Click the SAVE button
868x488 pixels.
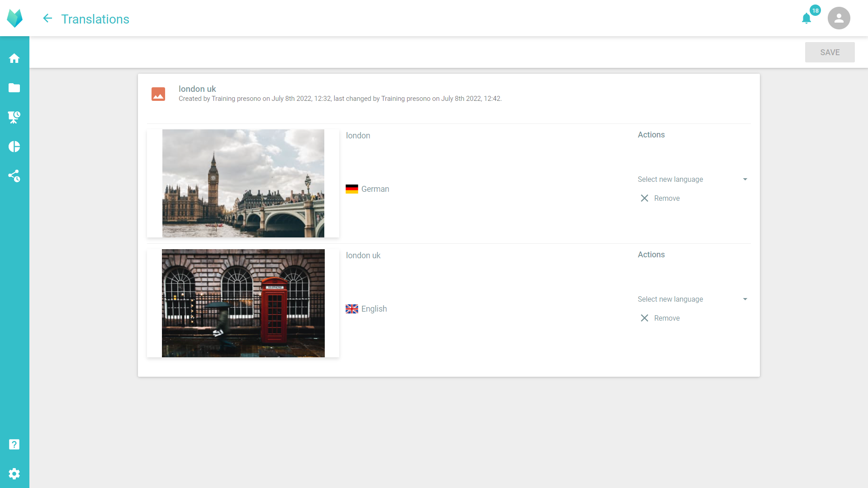pyautogui.click(x=830, y=52)
